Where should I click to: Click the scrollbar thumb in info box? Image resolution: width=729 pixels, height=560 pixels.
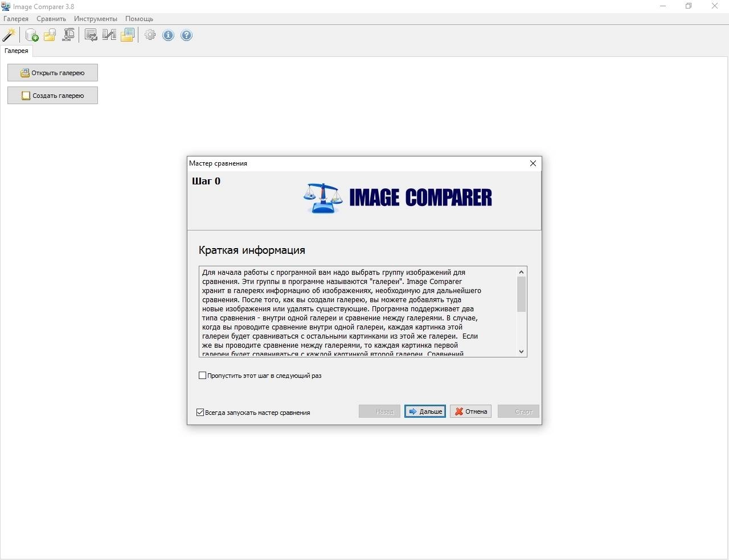click(521, 294)
